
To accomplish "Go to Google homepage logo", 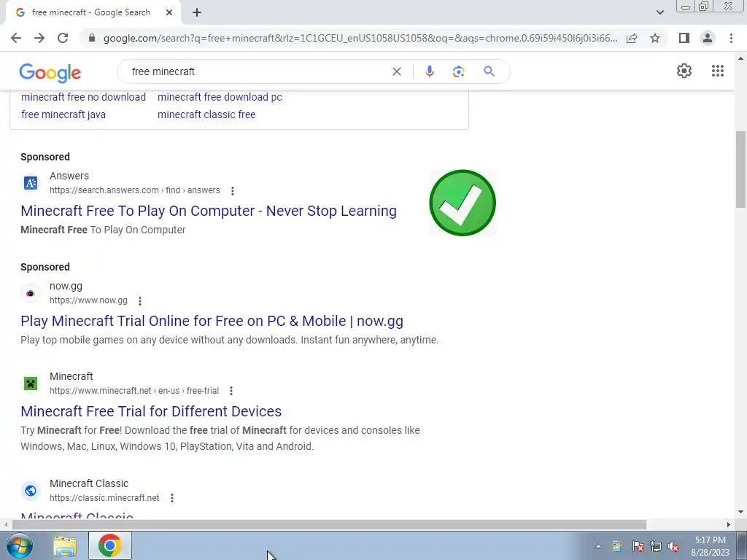I will [50, 72].
